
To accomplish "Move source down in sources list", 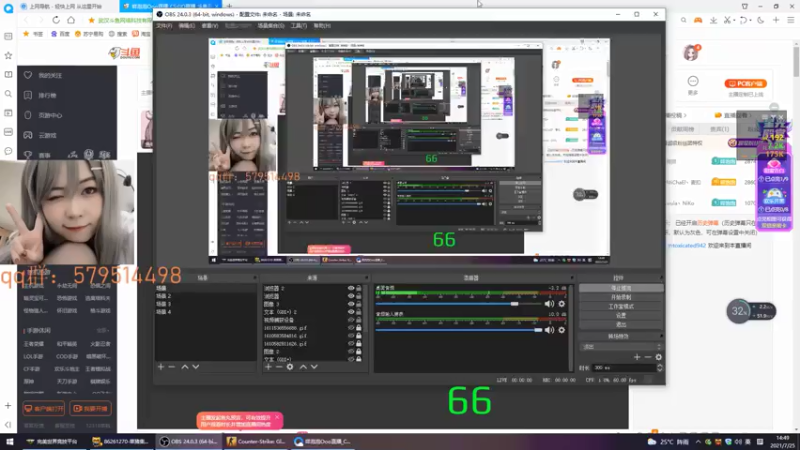I will click(314, 367).
